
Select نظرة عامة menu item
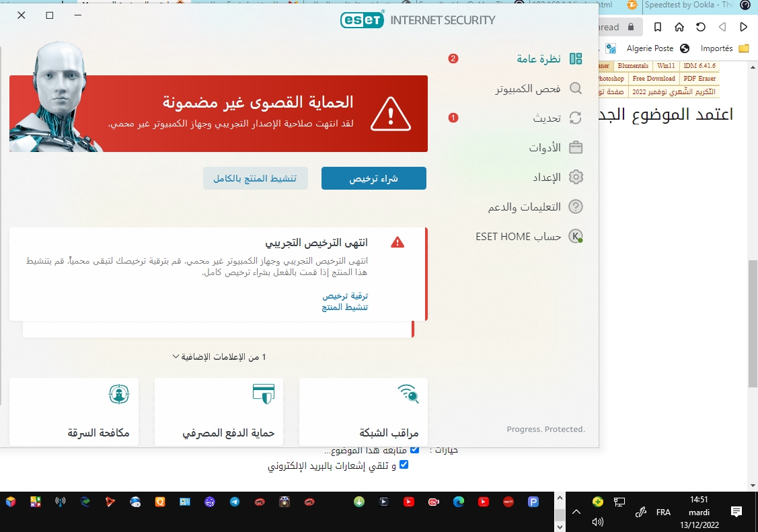coord(539,59)
